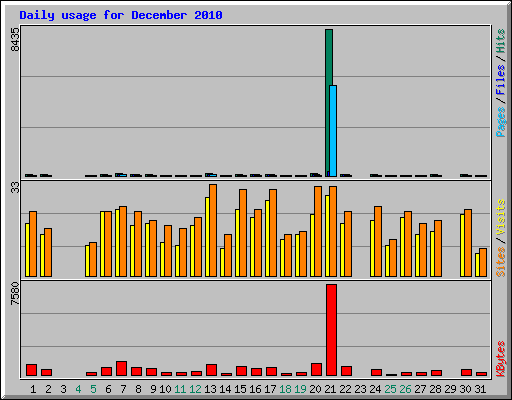Click the yellow "Visits" legend label
This screenshot has height=400, width=512.
[x=501, y=217]
